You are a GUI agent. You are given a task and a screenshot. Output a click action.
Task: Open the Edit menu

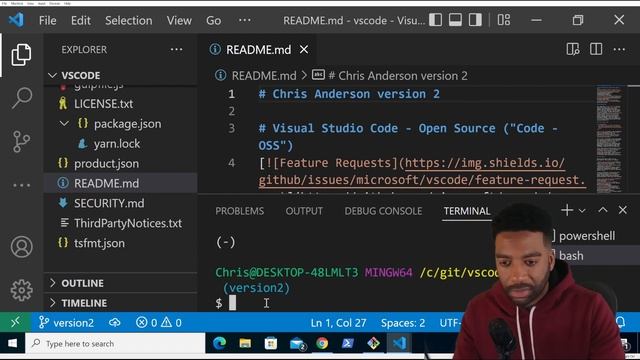tap(81, 20)
